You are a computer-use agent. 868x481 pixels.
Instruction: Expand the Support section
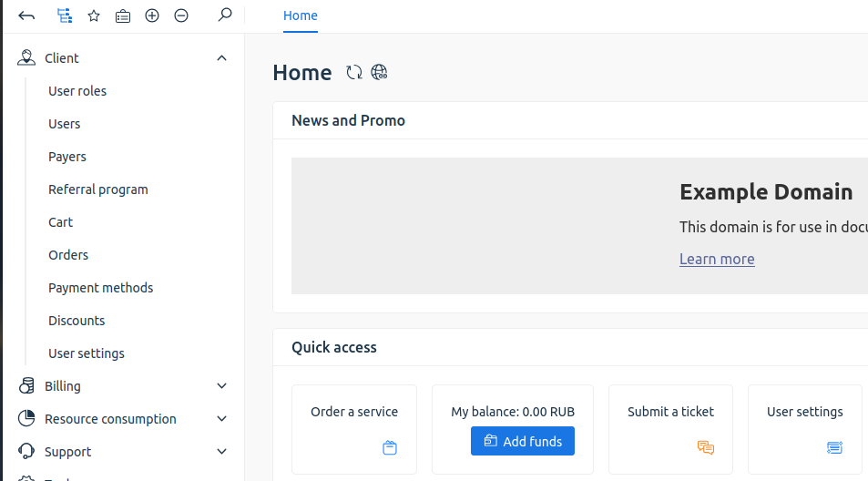click(221, 452)
